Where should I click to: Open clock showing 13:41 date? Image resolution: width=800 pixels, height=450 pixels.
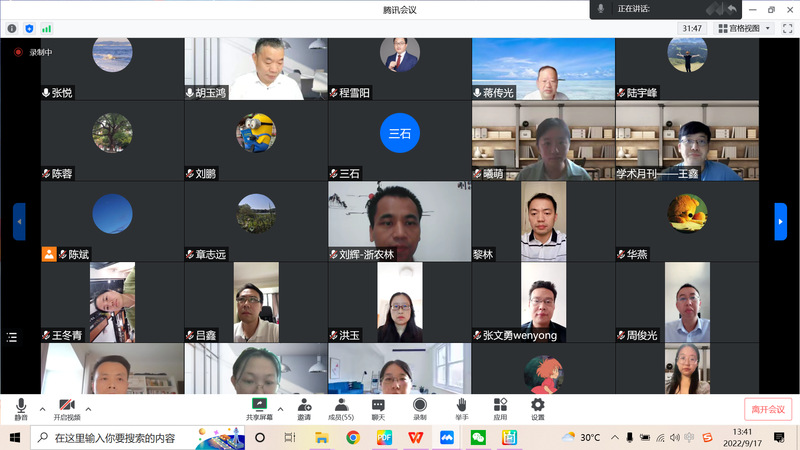coord(742,438)
